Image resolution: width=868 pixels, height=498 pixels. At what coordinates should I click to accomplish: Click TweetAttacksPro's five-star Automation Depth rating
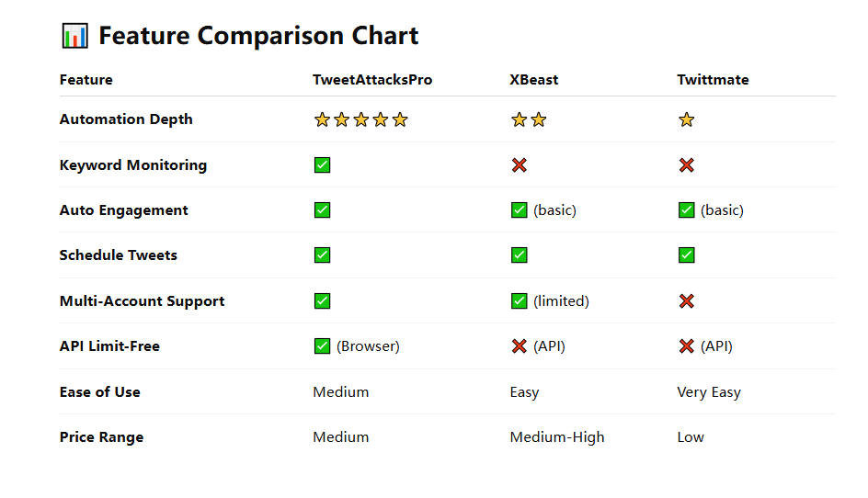[x=361, y=119]
